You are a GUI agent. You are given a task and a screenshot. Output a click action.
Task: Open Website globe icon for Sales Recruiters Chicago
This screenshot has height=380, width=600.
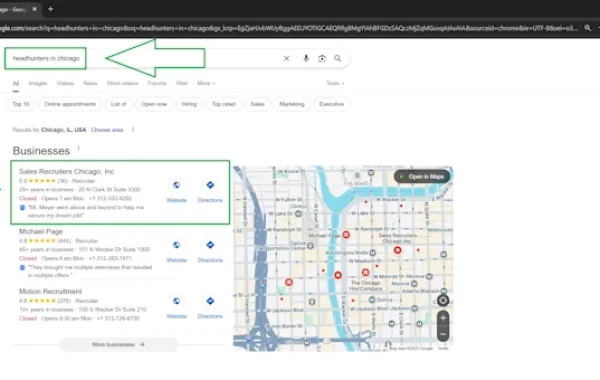(176, 185)
